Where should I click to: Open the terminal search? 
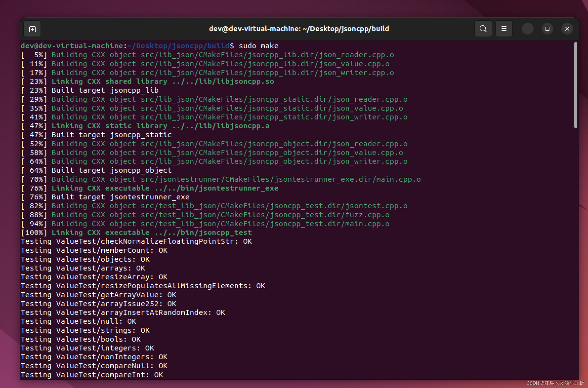pyautogui.click(x=483, y=29)
